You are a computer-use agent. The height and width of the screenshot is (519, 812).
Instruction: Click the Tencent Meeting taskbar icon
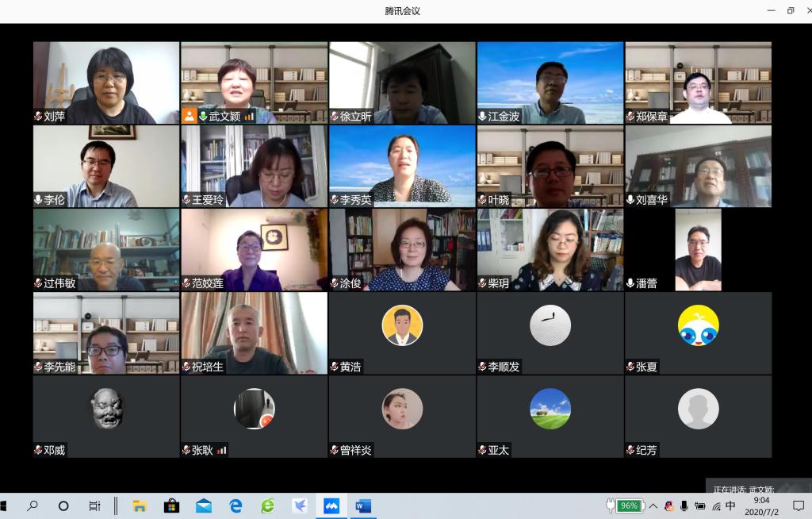331,506
